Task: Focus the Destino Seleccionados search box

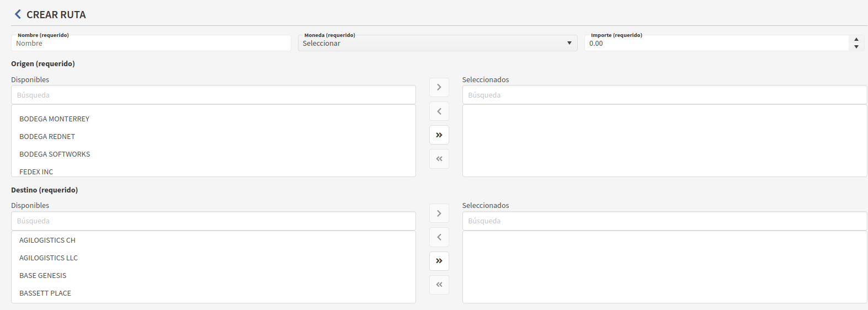Action: pyautogui.click(x=664, y=221)
